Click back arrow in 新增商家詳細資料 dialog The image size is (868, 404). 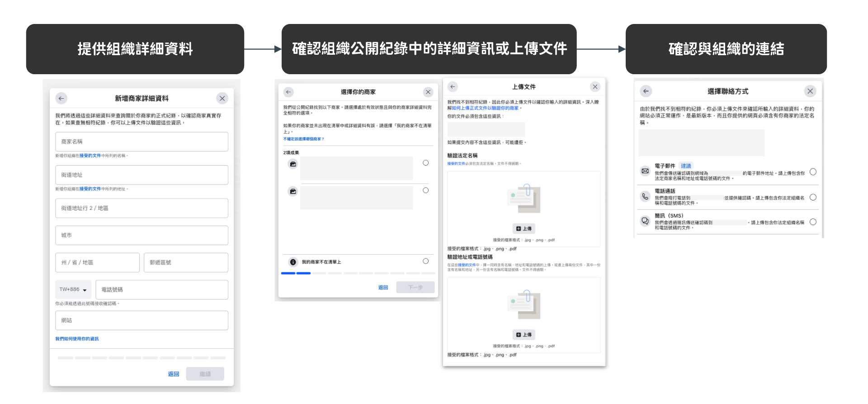pyautogui.click(x=61, y=98)
